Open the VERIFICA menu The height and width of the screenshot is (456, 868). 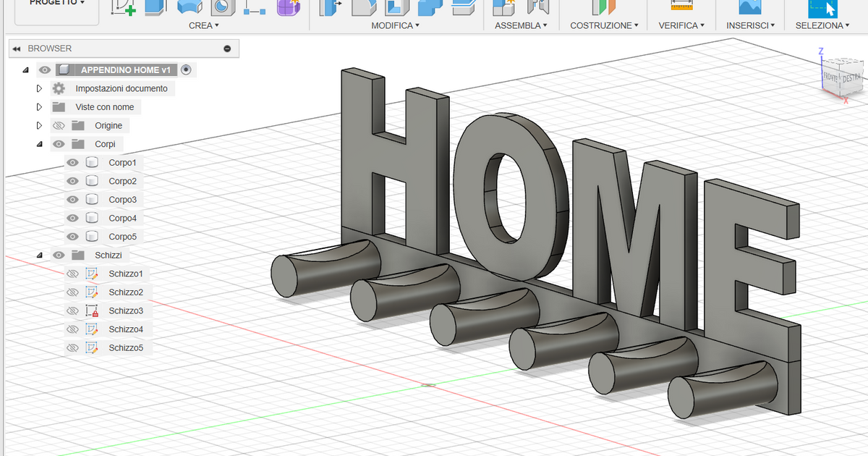point(681,25)
